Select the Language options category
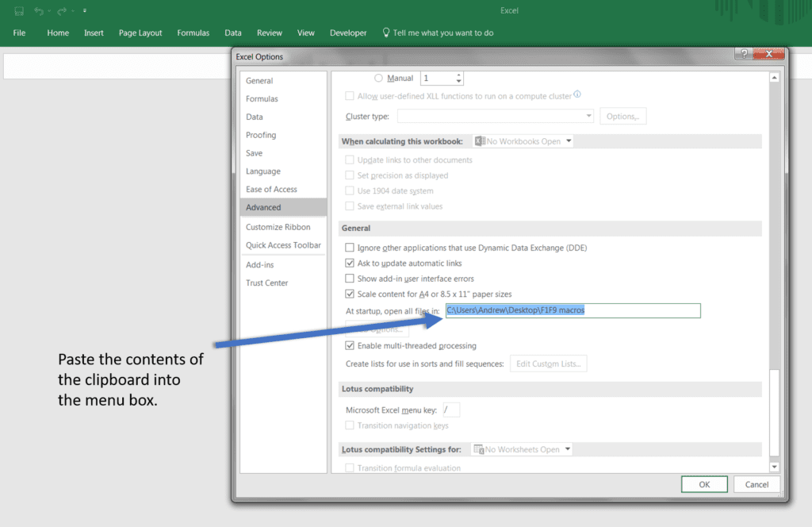Screen dimensions: 812x527 pos(283,171)
